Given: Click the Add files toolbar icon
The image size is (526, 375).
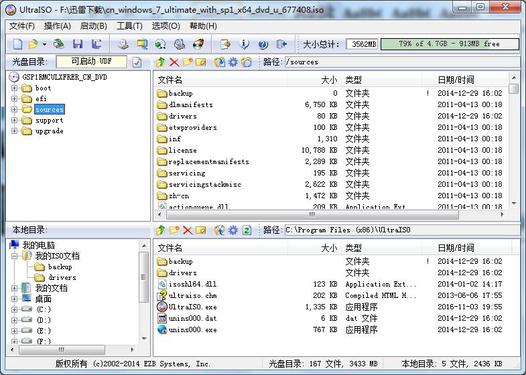Looking at the screenshot, I should coord(225,44).
